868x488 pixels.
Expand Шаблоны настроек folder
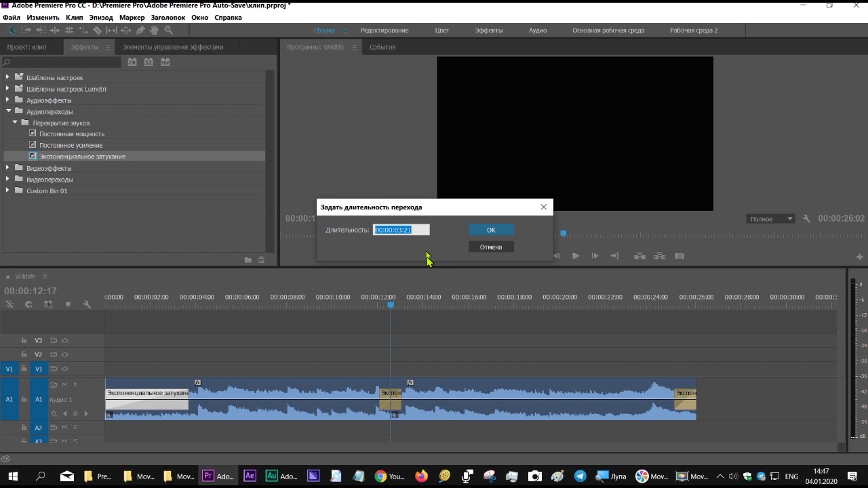[x=7, y=77]
